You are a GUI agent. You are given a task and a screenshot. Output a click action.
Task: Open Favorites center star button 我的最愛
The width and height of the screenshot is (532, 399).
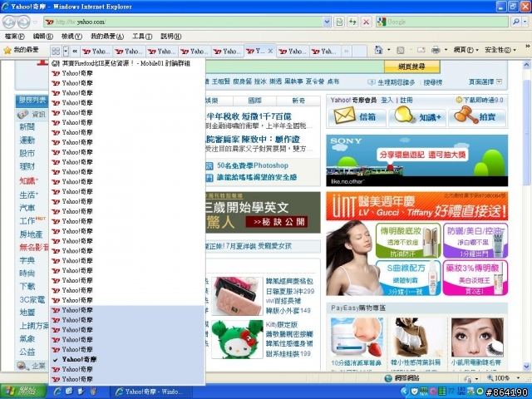pyautogui.click(x=21, y=50)
